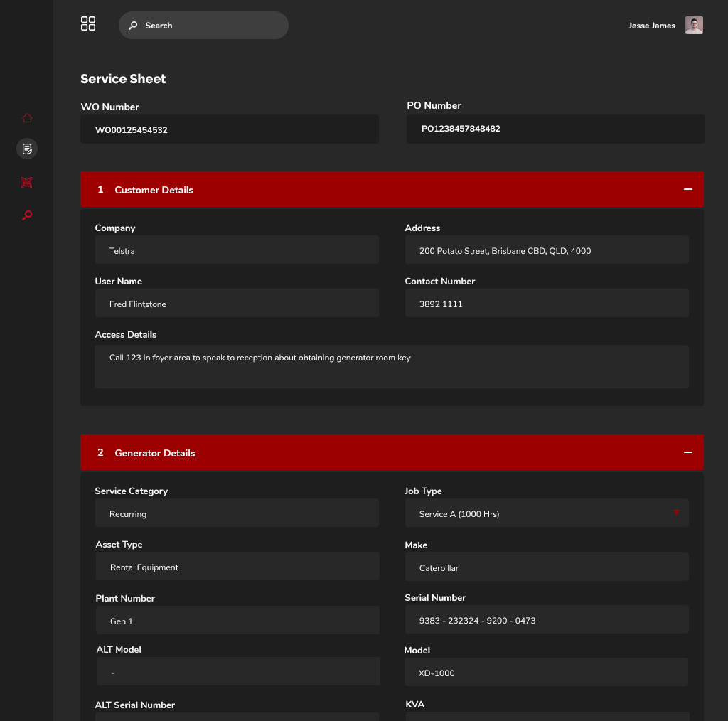
Task: Click the magnifier icon in the search bar
Action: click(x=133, y=26)
